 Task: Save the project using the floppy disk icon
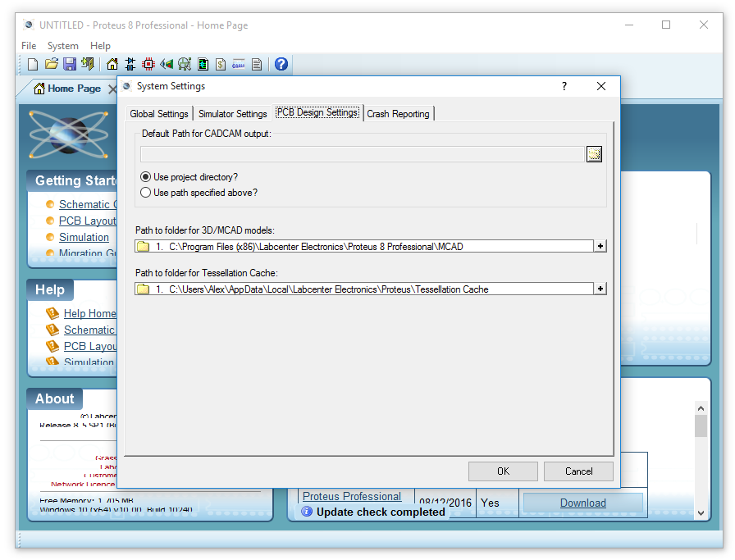click(x=70, y=64)
